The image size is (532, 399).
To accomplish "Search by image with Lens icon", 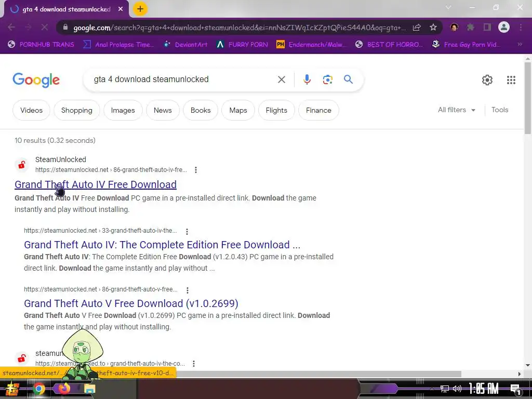I will tap(327, 79).
